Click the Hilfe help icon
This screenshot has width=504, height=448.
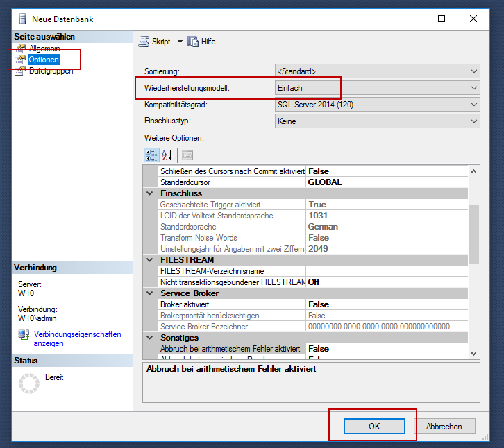point(193,42)
